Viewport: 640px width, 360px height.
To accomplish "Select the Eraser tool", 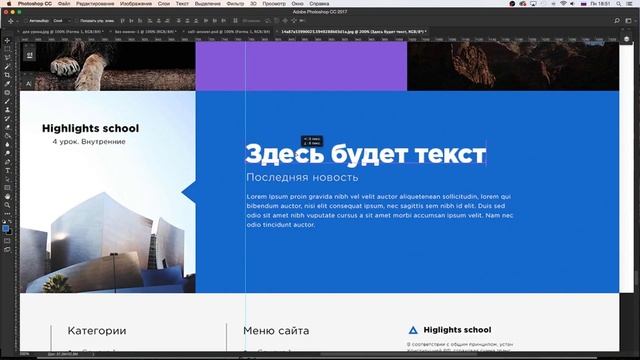I will [7, 127].
